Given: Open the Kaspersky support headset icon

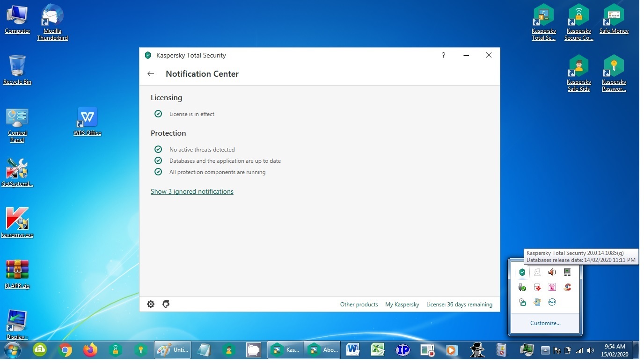Looking at the screenshot, I should pos(166,304).
